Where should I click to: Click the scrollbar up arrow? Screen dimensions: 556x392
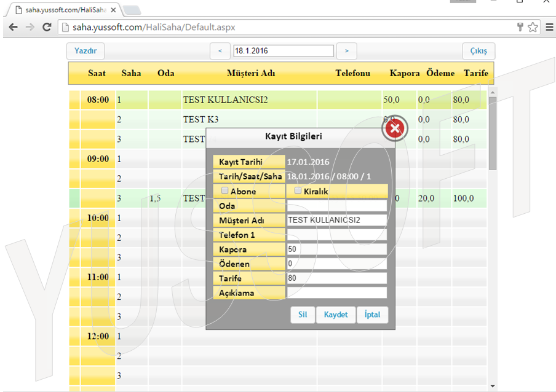pyautogui.click(x=493, y=92)
